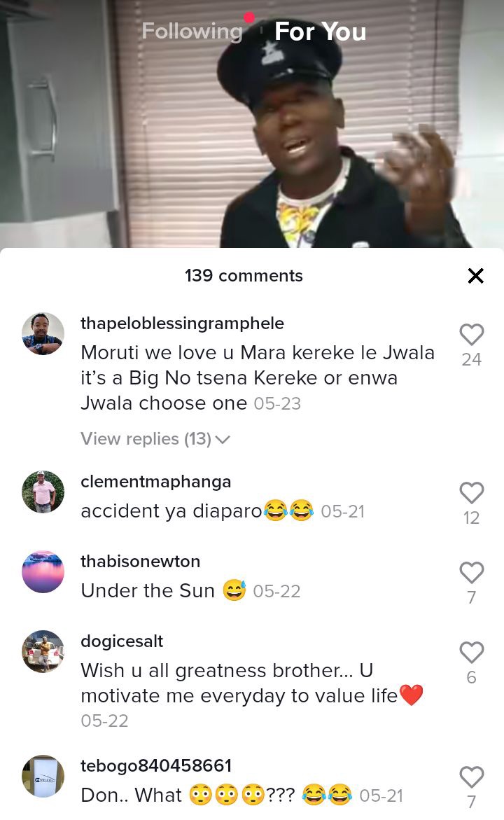
Task: Tap thabisonewton's purple sunset avatar
Action: coord(43,571)
